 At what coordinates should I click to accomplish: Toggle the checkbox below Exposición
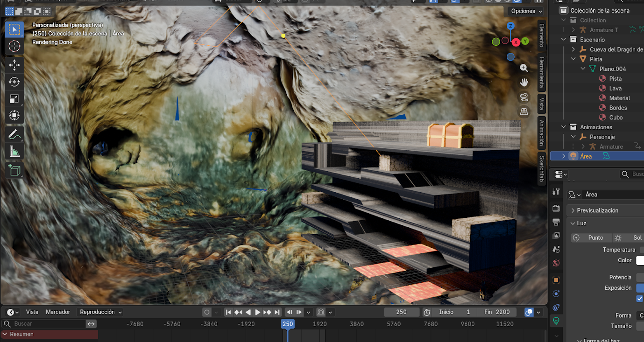coord(639,299)
